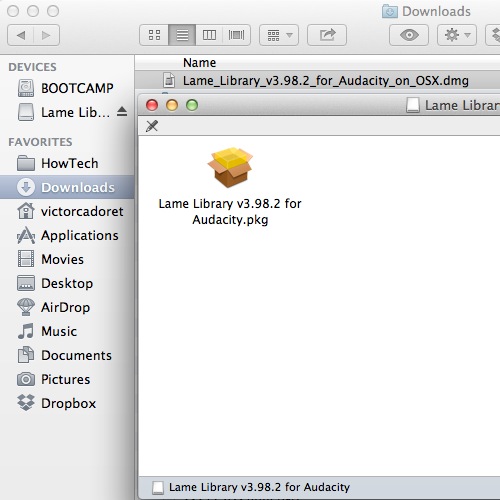Image resolution: width=500 pixels, height=500 pixels.
Task: Switch to list view in Finder toolbar
Action: [182, 35]
